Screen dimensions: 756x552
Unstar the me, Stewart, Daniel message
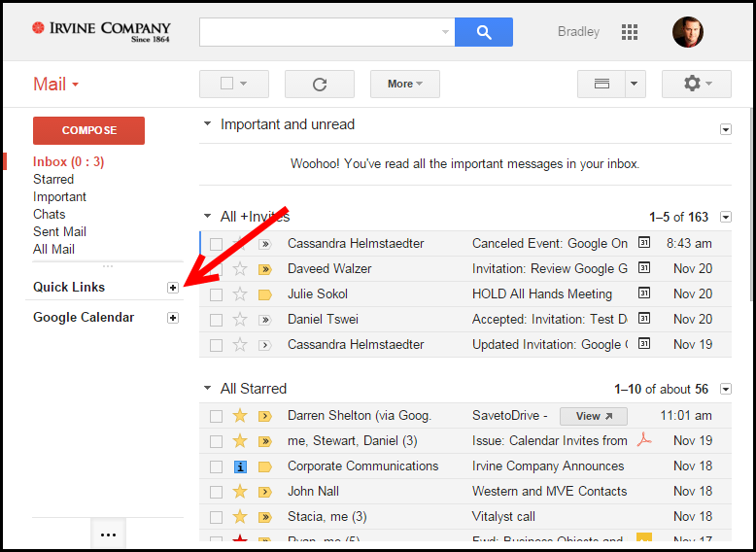(x=240, y=440)
